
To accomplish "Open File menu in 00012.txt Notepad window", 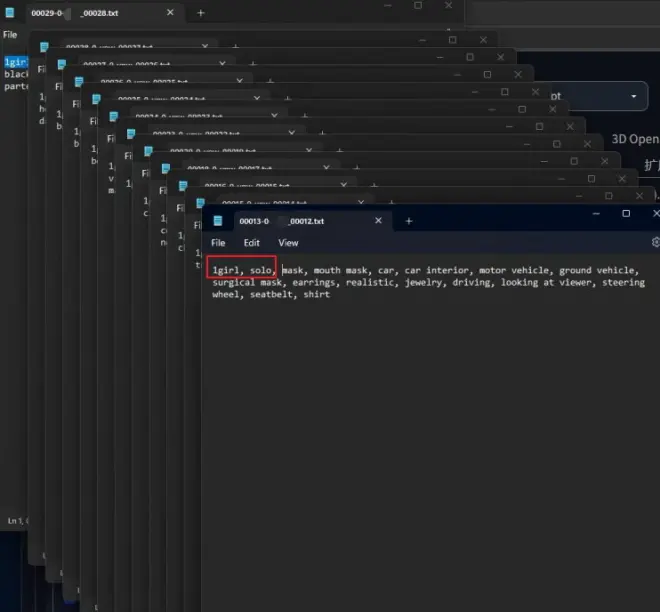I will click(x=218, y=243).
